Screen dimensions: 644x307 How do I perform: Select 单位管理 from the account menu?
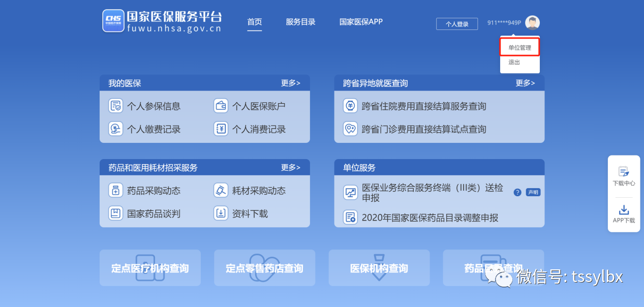point(519,46)
